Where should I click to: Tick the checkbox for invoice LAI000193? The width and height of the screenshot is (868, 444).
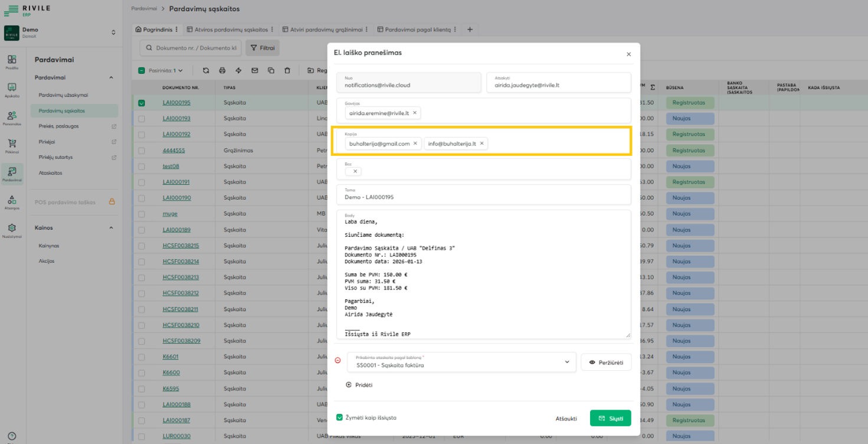(x=142, y=119)
